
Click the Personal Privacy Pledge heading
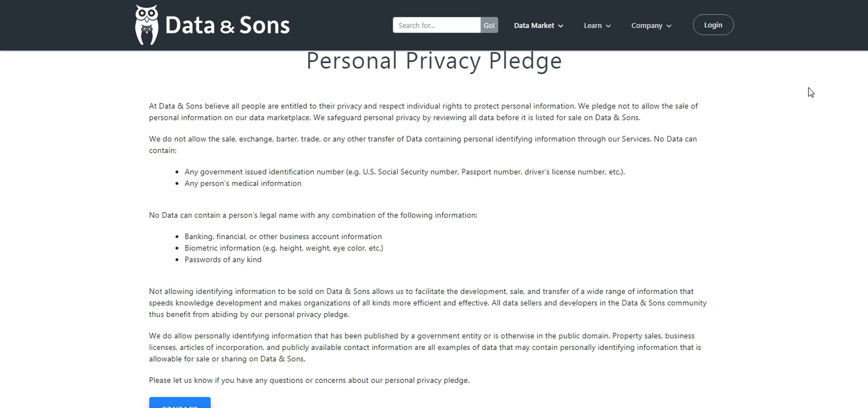pos(434,61)
